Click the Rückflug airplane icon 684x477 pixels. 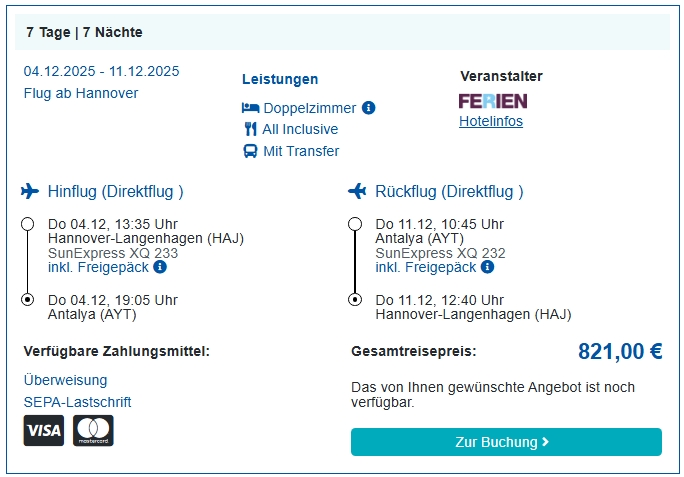[x=358, y=191]
